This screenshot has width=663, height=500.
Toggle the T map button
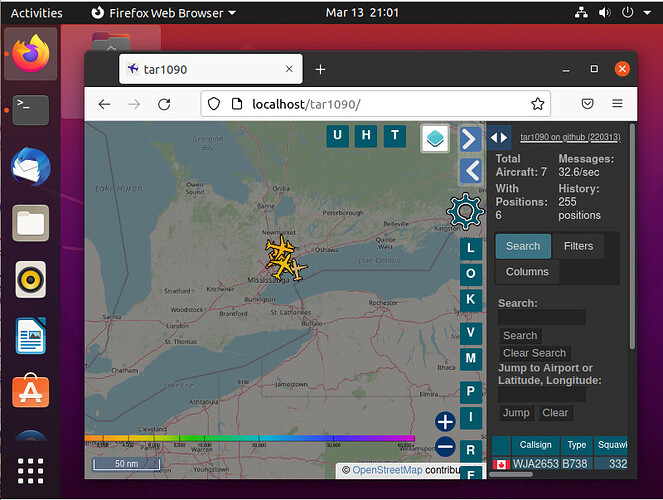click(395, 136)
